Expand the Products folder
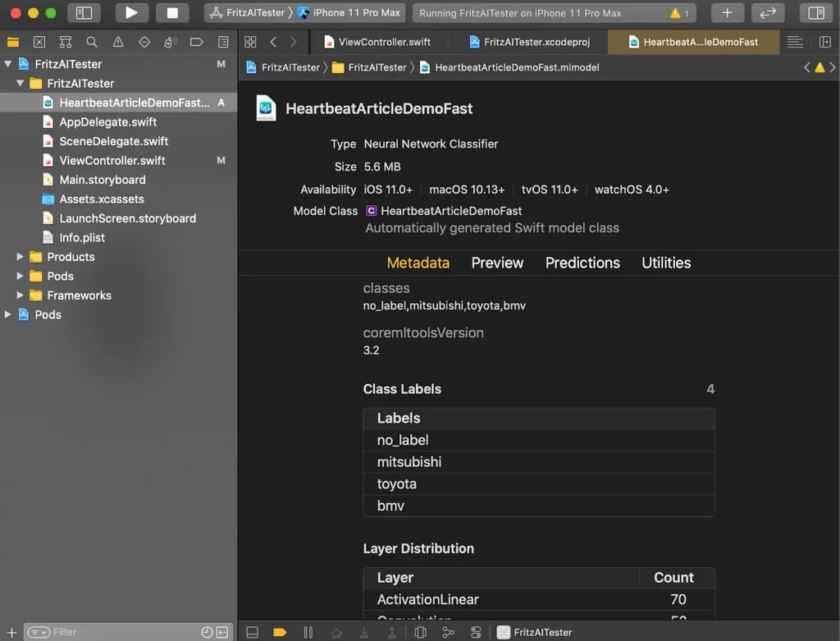Image resolution: width=840 pixels, height=641 pixels. (x=21, y=257)
